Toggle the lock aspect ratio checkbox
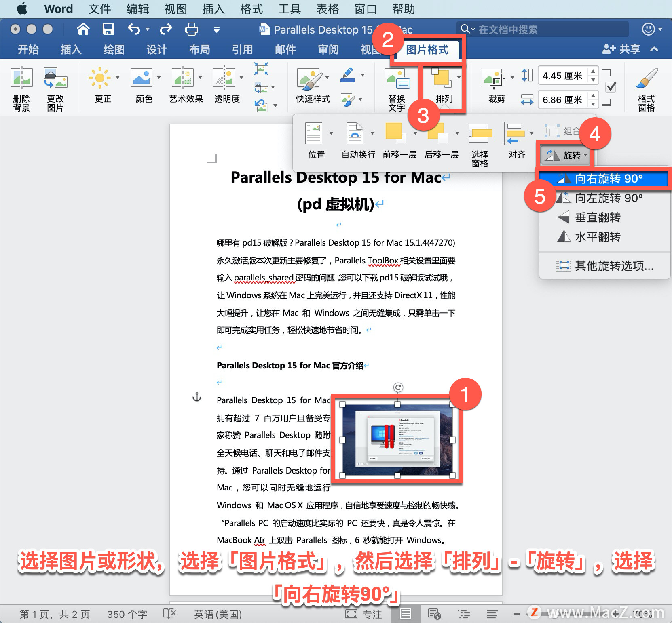 [611, 87]
